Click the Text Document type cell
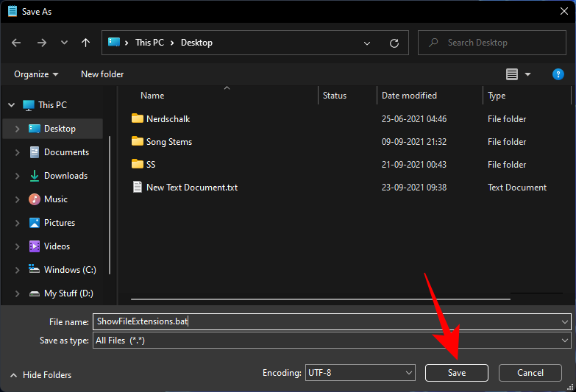The image size is (576, 392). tap(517, 188)
